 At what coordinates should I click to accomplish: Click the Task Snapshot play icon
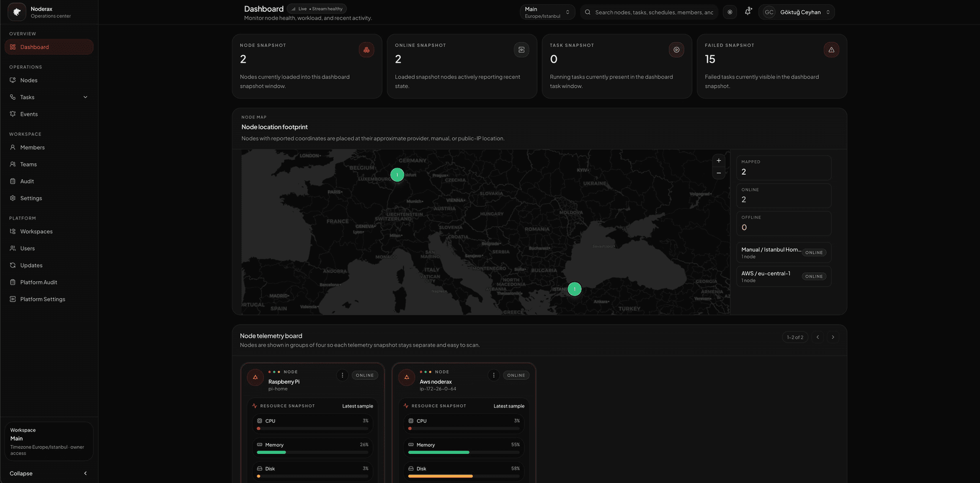coord(676,50)
